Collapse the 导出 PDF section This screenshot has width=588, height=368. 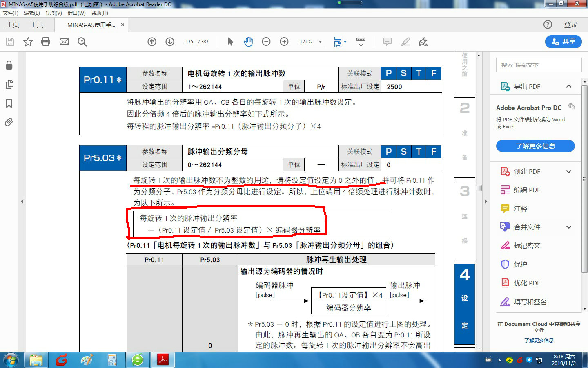[569, 86]
